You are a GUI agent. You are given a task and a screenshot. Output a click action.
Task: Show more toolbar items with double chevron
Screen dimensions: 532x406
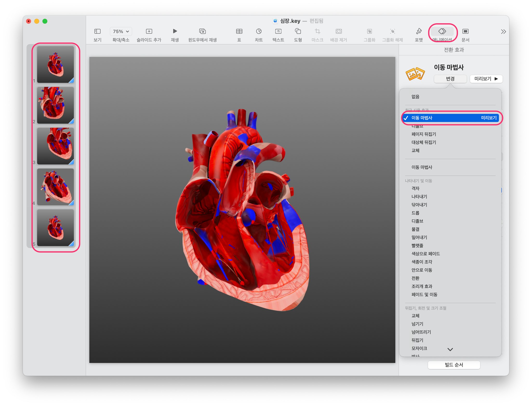coord(503,32)
